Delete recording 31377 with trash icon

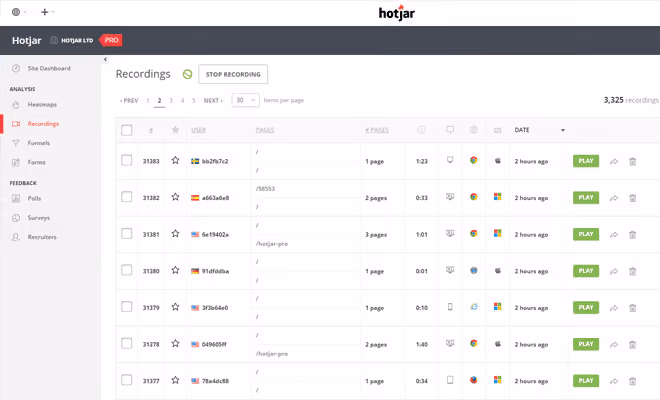(x=632, y=381)
